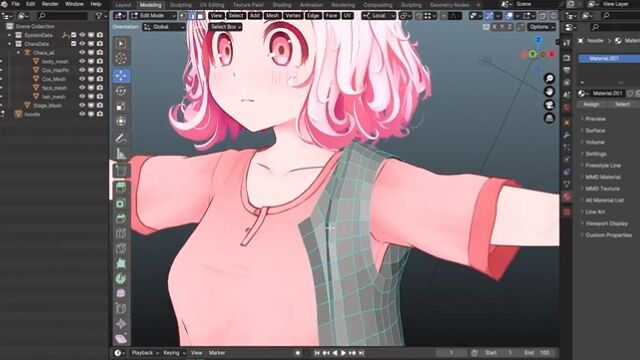Open the Object Data mesh properties tab
This screenshot has height=360, width=640.
click(x=567, y=184)
